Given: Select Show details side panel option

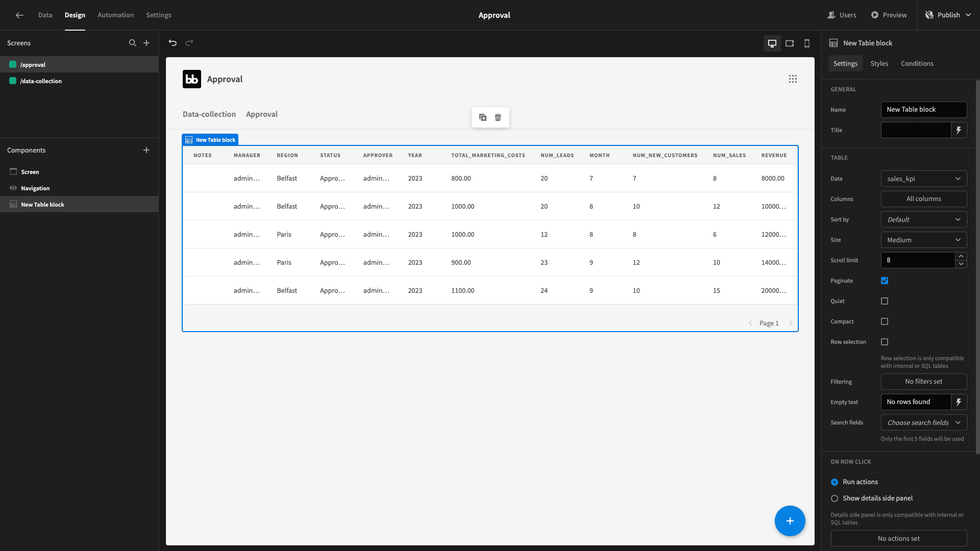Looking at the screenshot, I should [835, 498].
